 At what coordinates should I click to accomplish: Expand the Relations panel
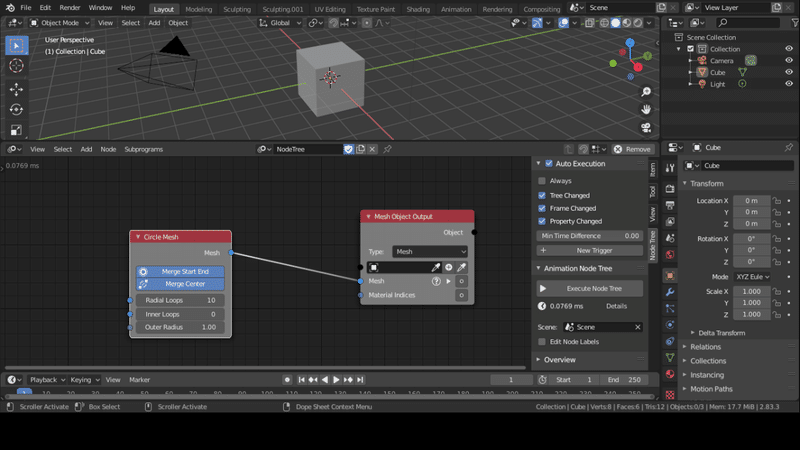click(x=705, y=347)
